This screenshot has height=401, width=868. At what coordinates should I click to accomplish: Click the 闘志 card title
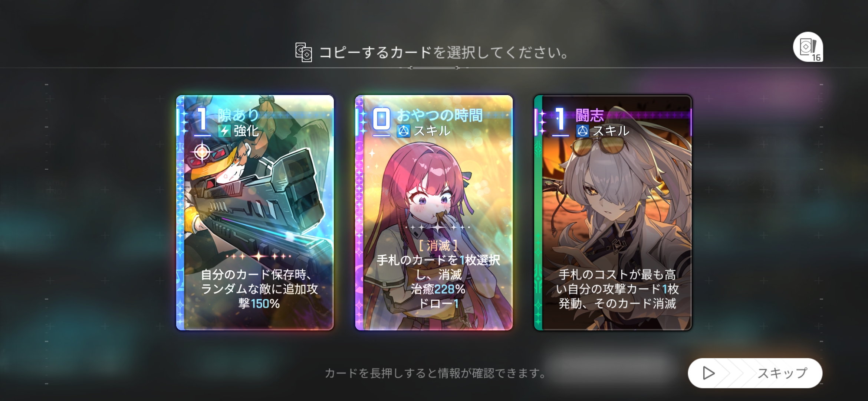click(x=590, y=115)
